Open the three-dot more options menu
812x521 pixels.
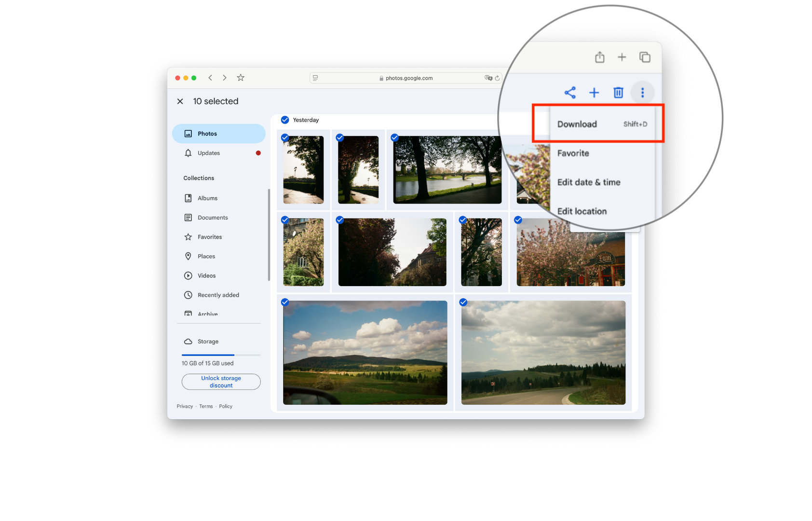642,93
